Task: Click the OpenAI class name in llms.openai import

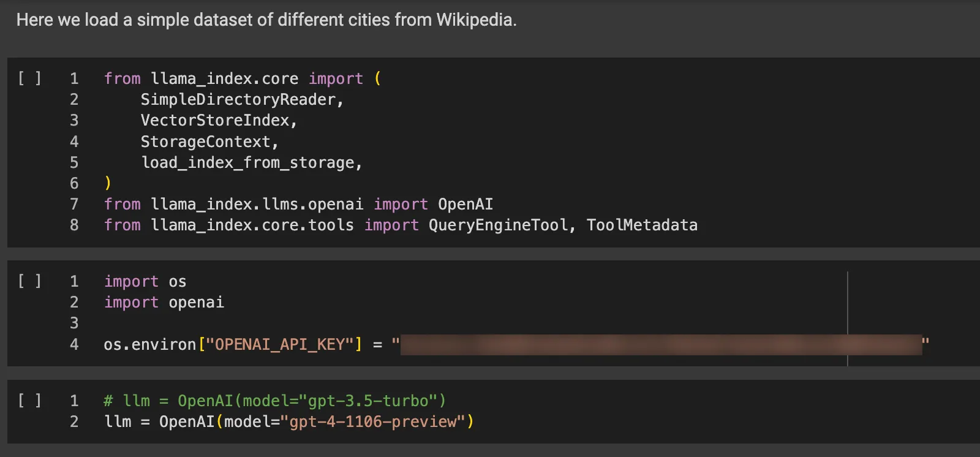Action: point(465,205)
